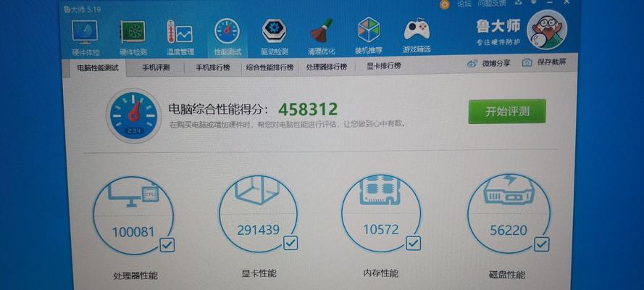Toggle the 磁盘性能 test checkbox
This screenshot has width=644, height=290.
click(x=541, y=244)
